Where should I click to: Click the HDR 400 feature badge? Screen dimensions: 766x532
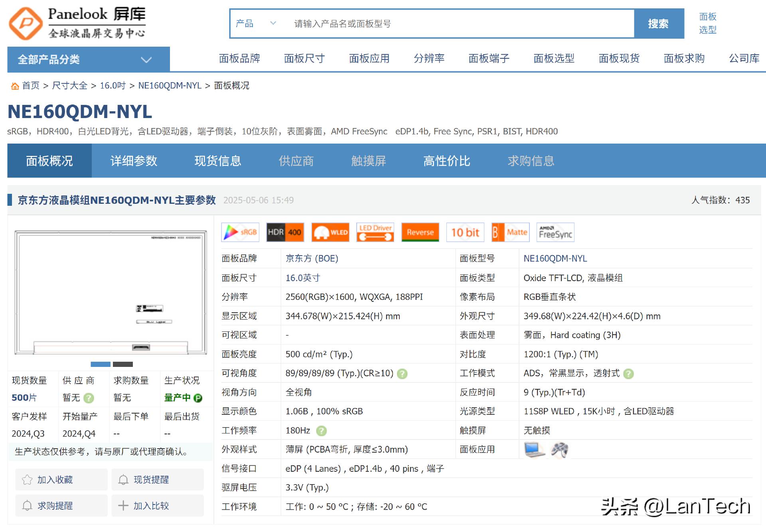pos(285,232)
